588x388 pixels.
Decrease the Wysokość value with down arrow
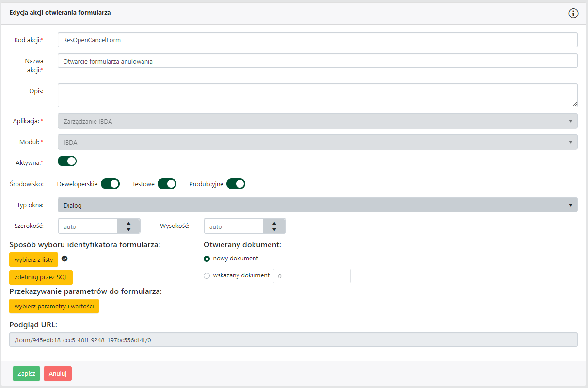274,230
